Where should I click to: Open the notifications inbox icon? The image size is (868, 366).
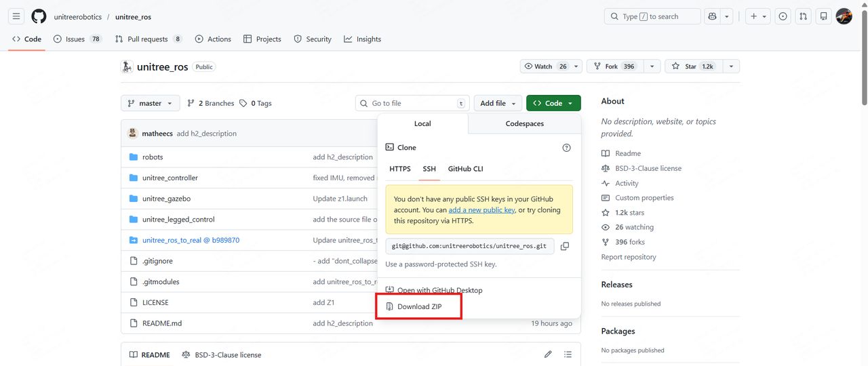point(823,16)
